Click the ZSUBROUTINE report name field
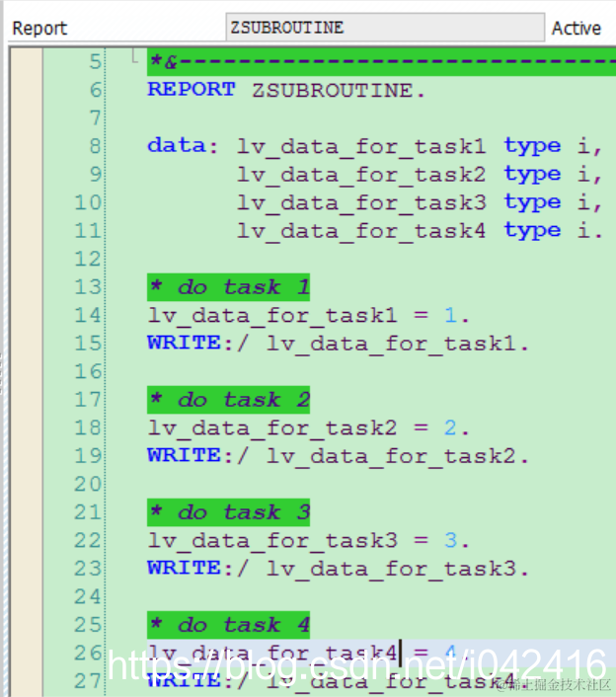 point(385,28)
